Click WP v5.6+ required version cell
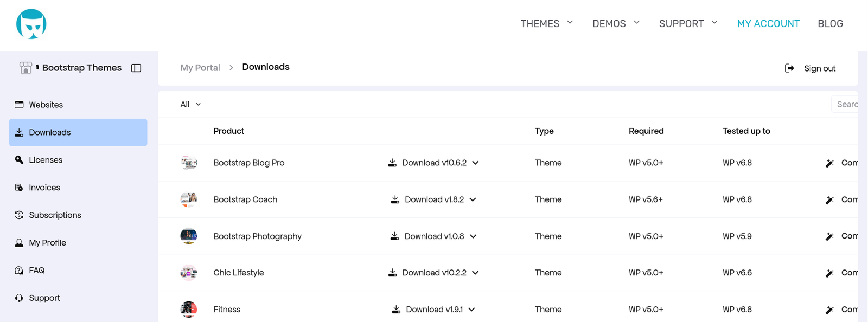Image resolution: width=868 pixels, height=322 pixels. [x=646, y=199]
